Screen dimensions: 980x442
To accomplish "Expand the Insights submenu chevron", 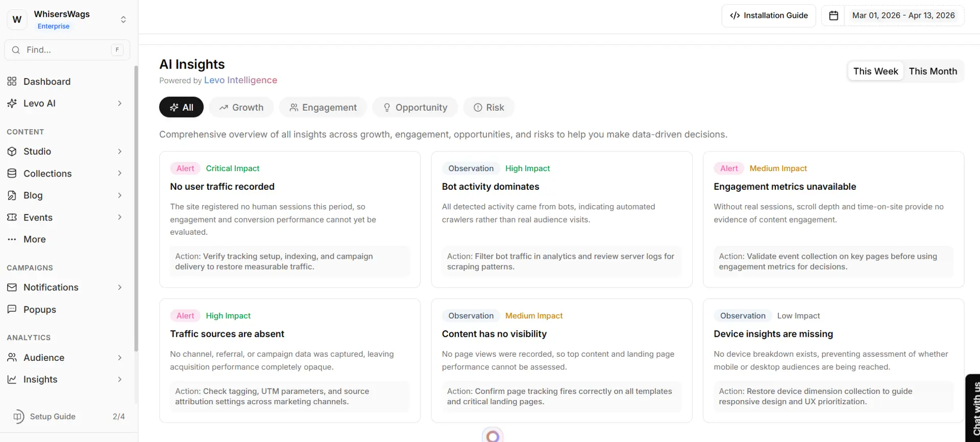I will pos(119,380).
